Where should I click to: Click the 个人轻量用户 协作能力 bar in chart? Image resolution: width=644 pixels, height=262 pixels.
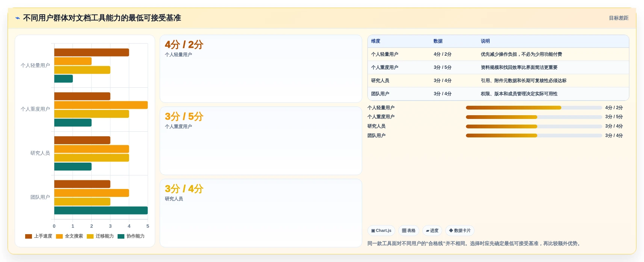coord(63,79)
